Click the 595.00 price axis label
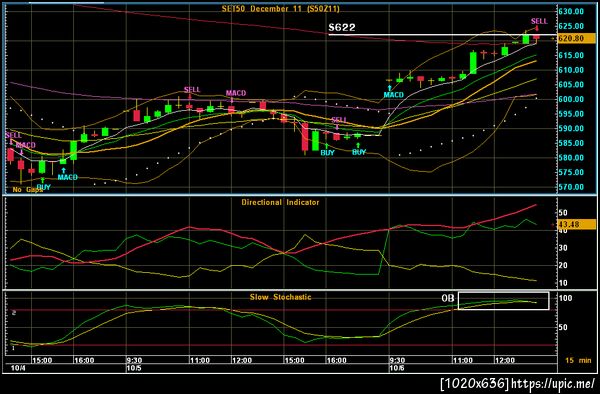 coord(571,114)
